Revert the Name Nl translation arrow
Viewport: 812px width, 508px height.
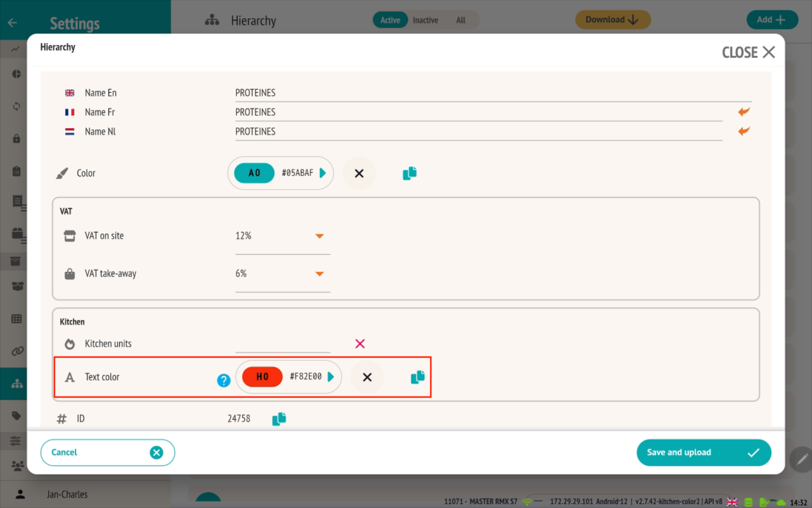click(x=743, y=131)
